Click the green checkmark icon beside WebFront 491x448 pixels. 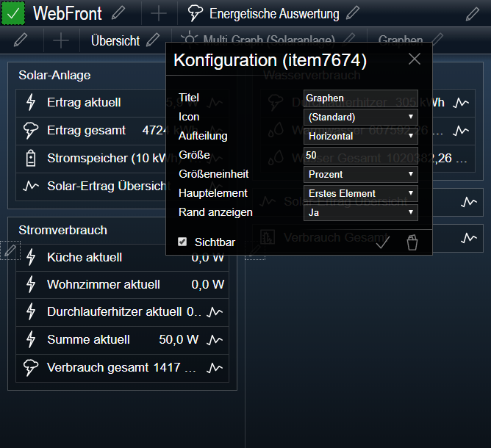pyautogui.click(x=13, y=13)
